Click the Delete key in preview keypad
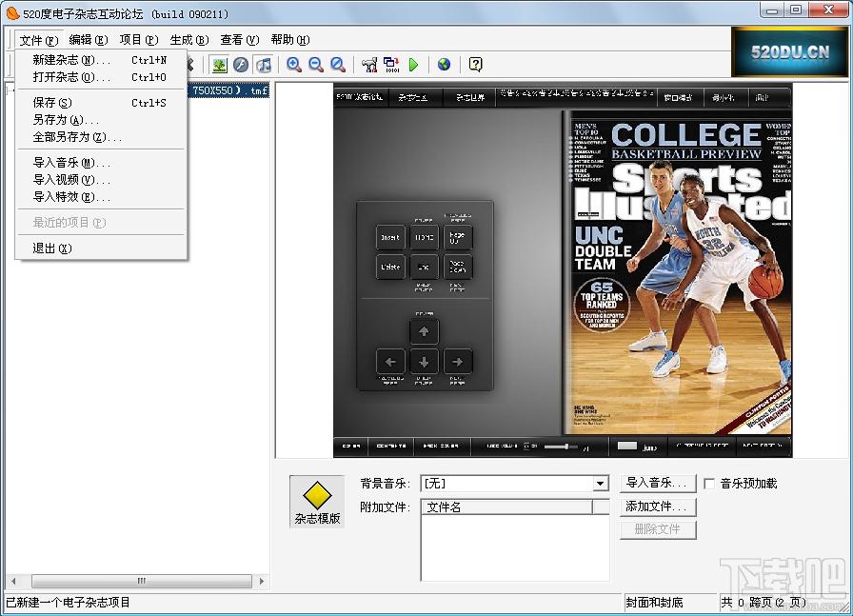Screen dimensions: 853x616 click(390, 267)
